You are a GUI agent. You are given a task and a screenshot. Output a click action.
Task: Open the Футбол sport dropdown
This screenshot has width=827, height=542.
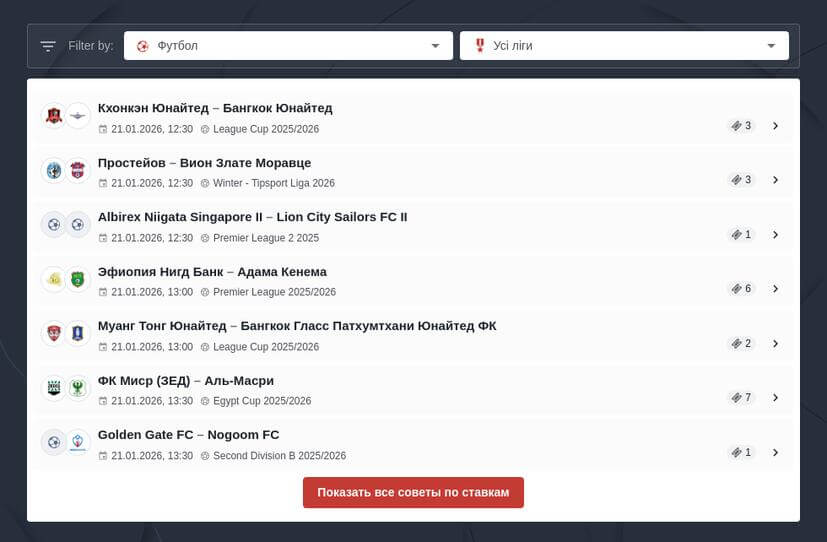[x=288, y=46]
